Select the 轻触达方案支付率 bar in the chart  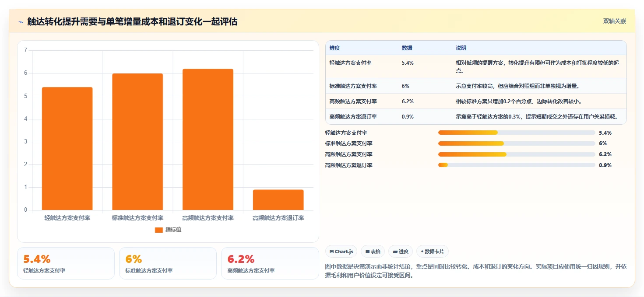[67, 149]
